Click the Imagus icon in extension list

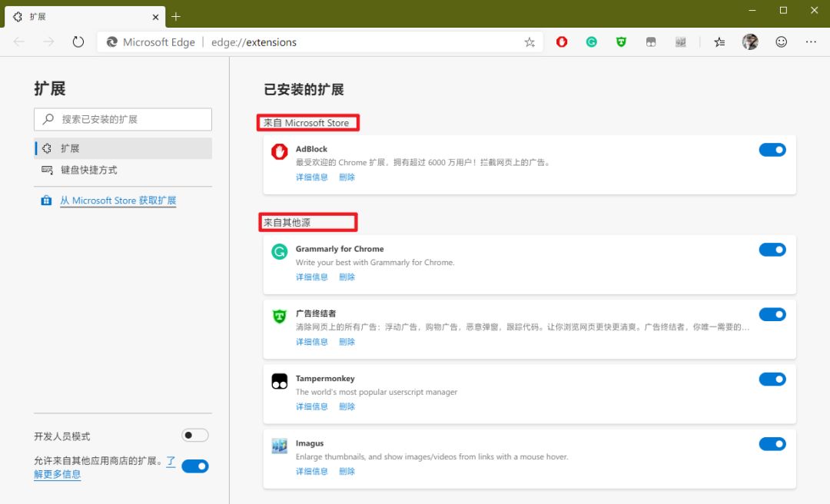[x=280, y=446]
